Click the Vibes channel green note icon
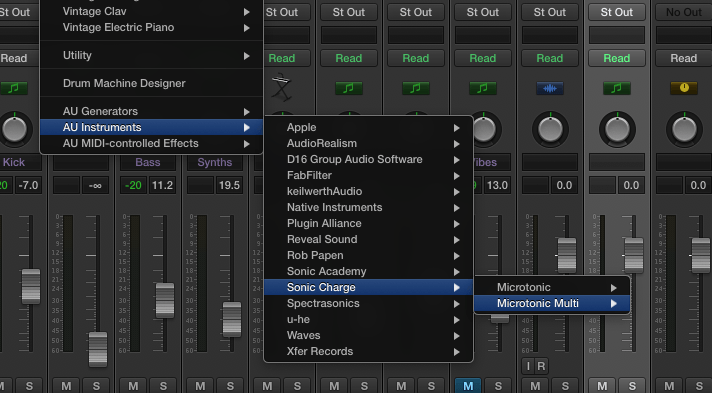 pyautogui.click(x=482, y=88)
